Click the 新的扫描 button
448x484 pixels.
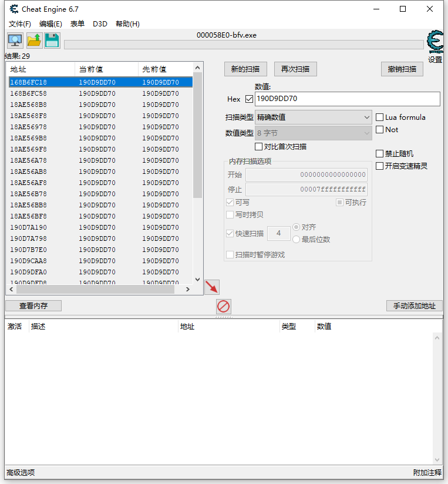245,69
